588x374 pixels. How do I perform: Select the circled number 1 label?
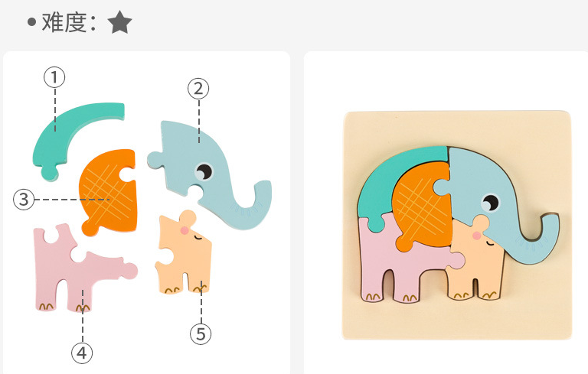pyautogui.click(x=54, y=77)
